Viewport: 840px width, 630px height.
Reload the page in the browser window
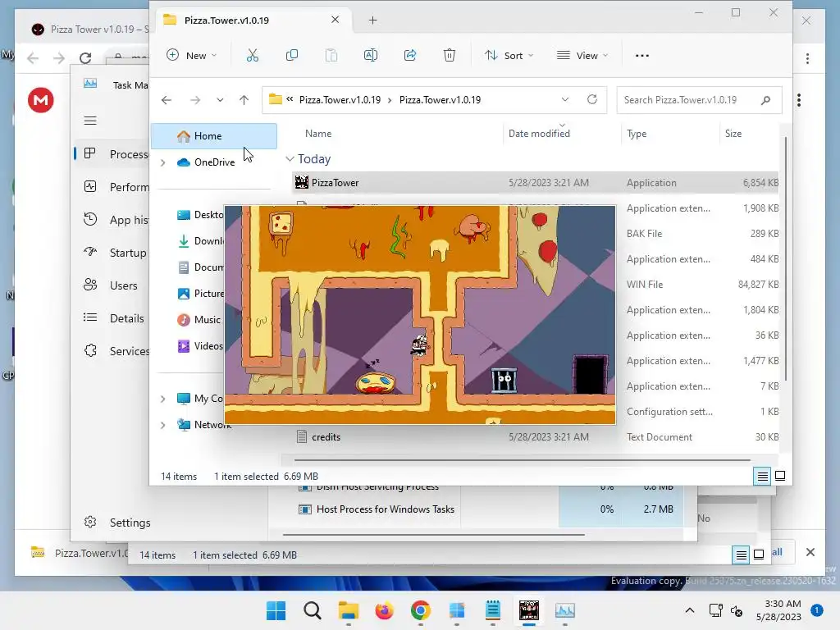point(85,58)
